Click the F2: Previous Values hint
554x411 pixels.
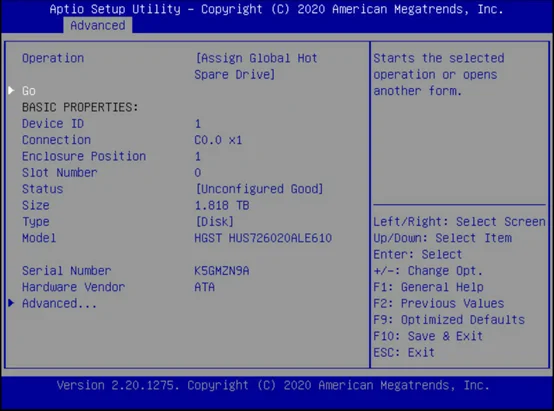(439, 303)
